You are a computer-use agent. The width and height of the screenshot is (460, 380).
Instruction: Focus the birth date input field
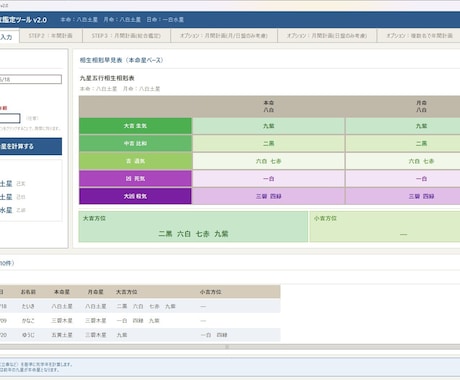point(31,79)
